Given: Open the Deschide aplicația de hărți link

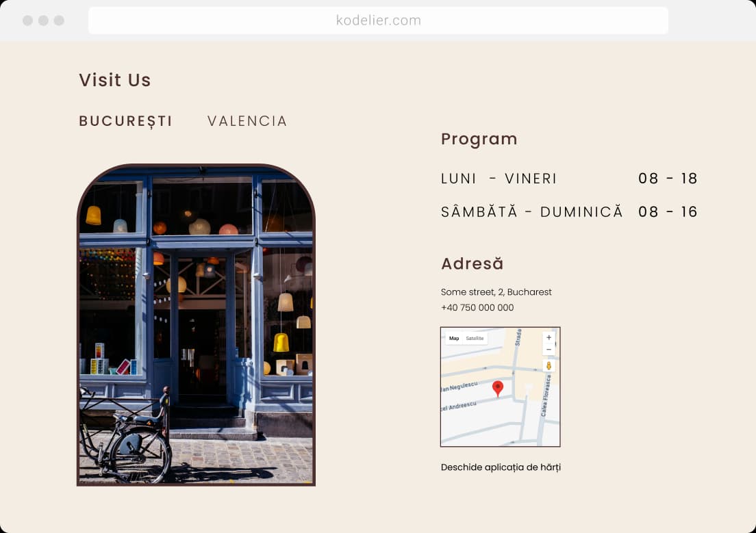Looking at the screenshot, I should click(x=501, y=467).
